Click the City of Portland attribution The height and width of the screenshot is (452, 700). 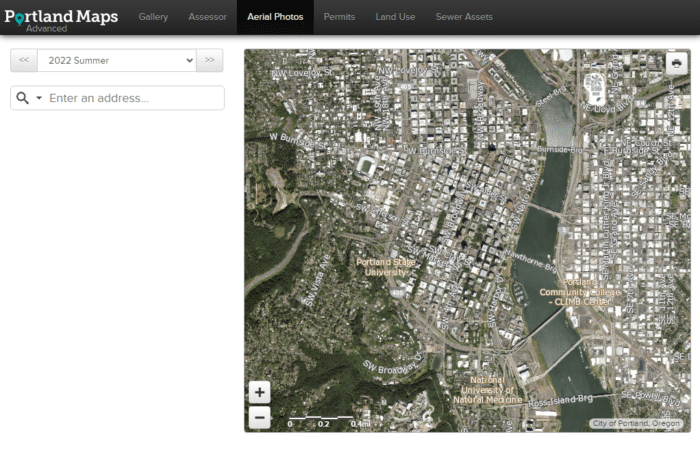point(637,424)
